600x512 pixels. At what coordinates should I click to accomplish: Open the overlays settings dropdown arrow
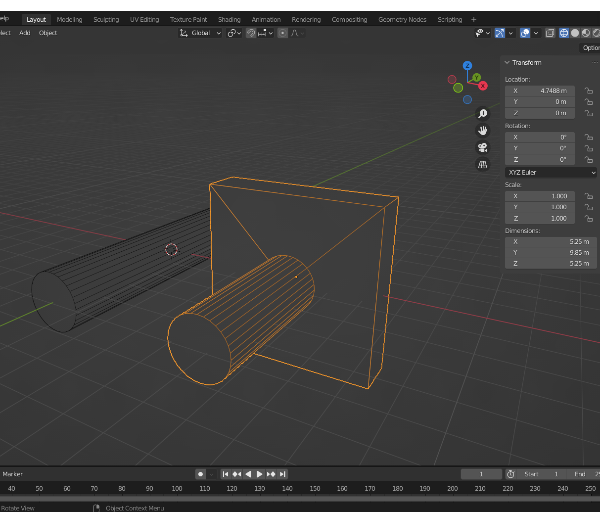(536, 33)
